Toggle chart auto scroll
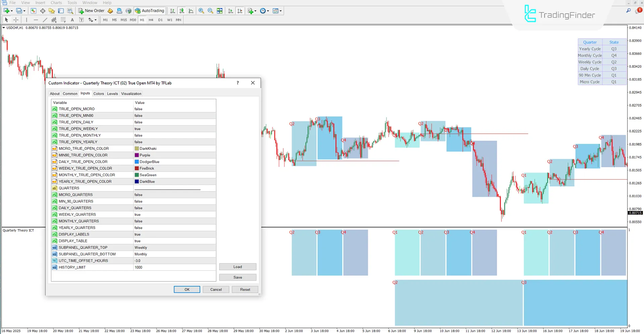644x334 pixels. point(231,11)
